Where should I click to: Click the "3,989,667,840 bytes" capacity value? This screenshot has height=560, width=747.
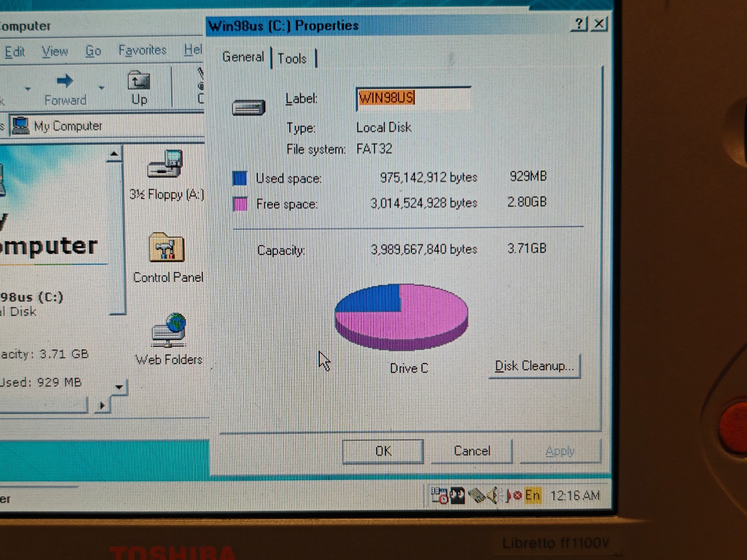(x=424, y=249)
